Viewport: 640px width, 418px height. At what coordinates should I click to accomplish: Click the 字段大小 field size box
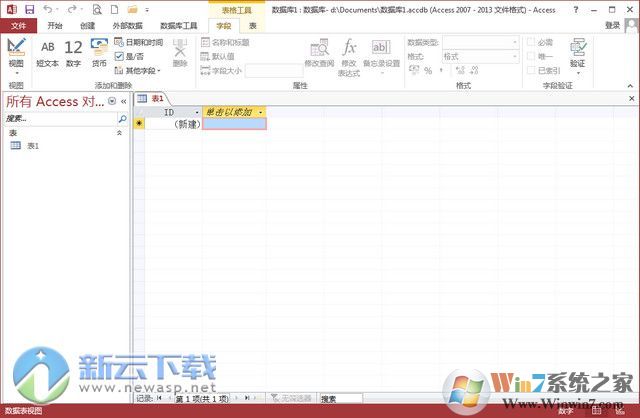click(274, 71)
